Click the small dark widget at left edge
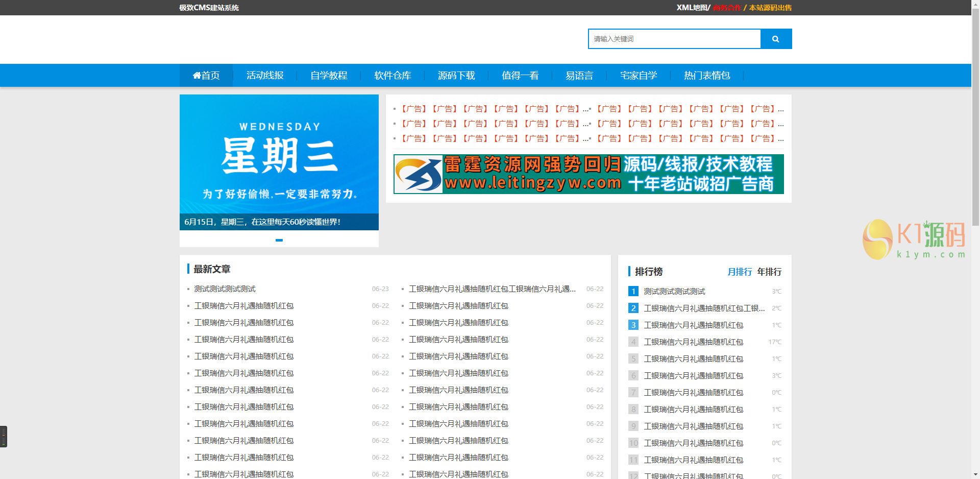The width and height of the screenshot is (980, 479). (4, 437)
